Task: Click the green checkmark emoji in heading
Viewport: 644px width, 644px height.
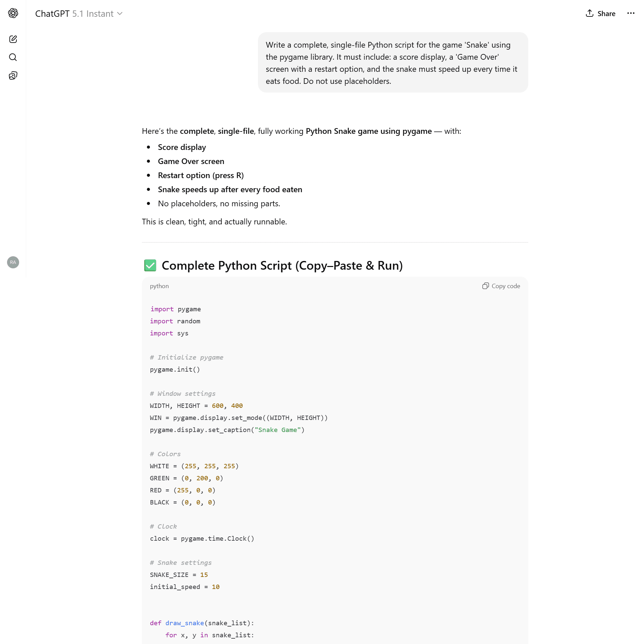Action: coord(150,265)
